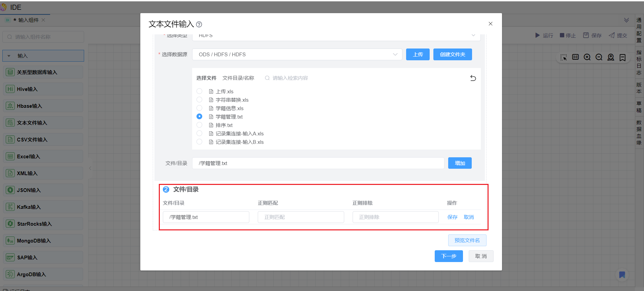Viewport: 644px width, 291px height.
Task: Click the ArgoDB输入 component icon
Action: (10, 274)
